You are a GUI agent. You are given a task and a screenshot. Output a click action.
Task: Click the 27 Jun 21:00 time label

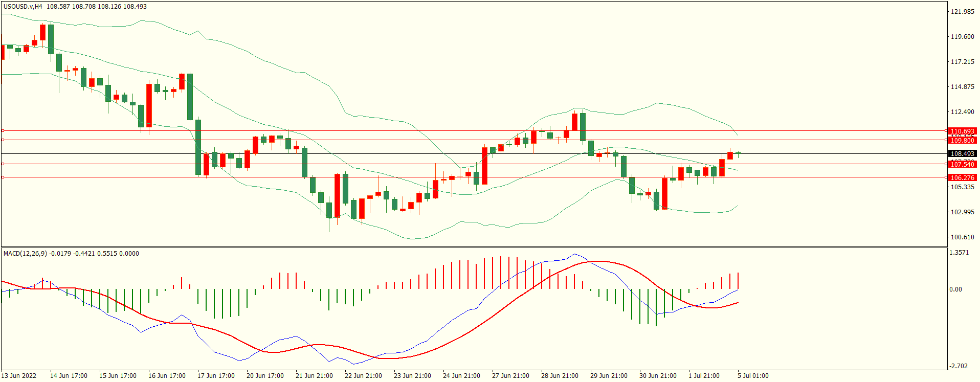click(510, 376)
